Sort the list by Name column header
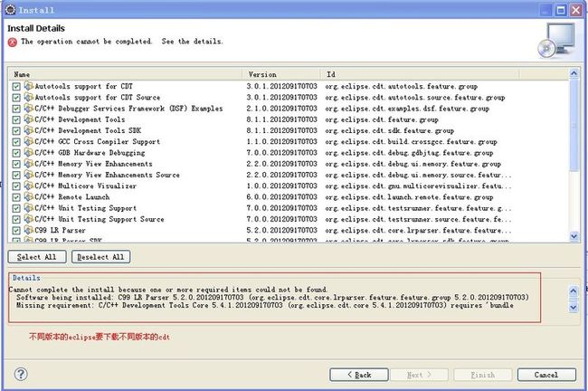The height and width of the screenshot is (391, 588). point(126,74)
